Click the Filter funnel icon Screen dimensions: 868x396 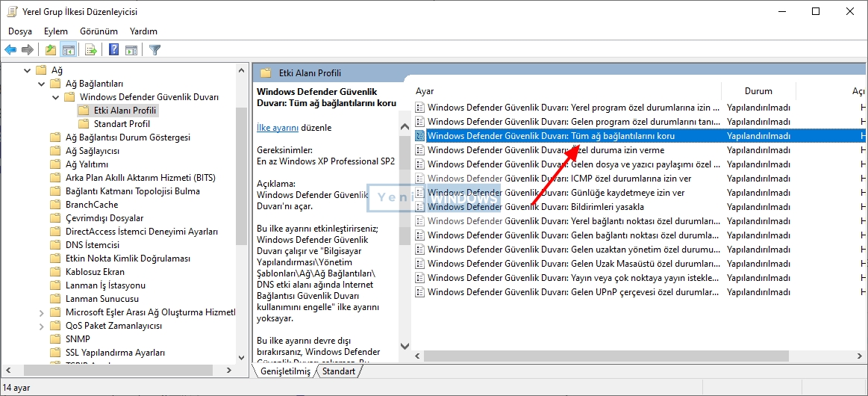coord(155,50)
